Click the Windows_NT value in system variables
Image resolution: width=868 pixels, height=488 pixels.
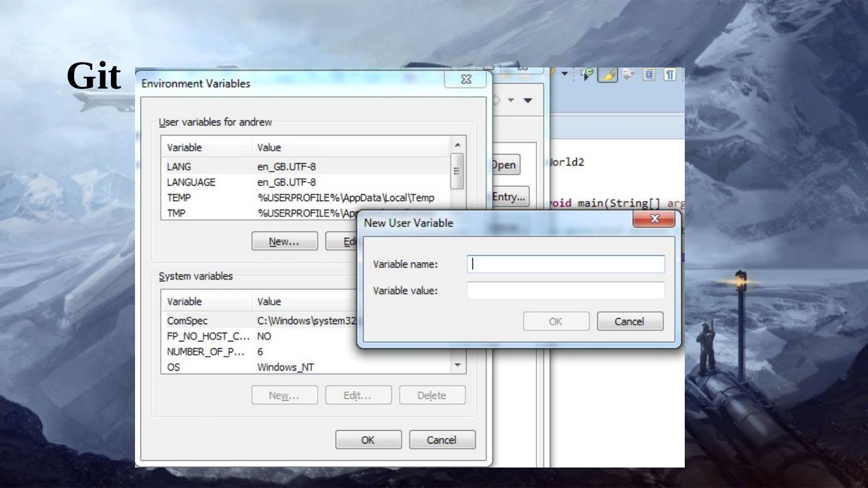286,368
